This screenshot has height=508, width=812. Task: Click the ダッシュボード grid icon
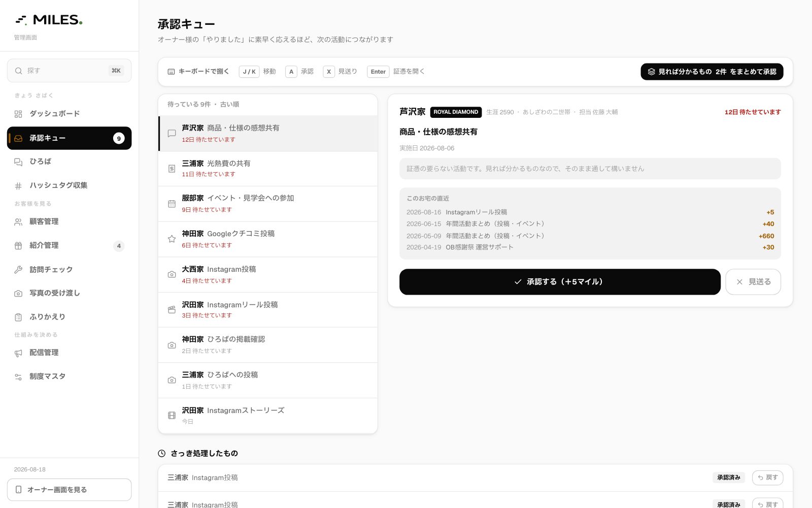tap(18, 114)
